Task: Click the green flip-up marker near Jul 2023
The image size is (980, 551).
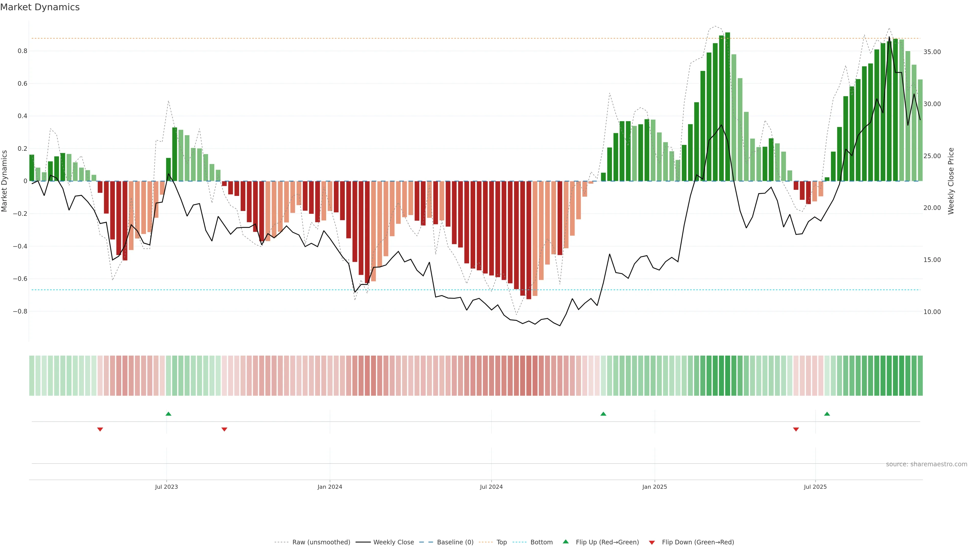Action: click(168, 414)
